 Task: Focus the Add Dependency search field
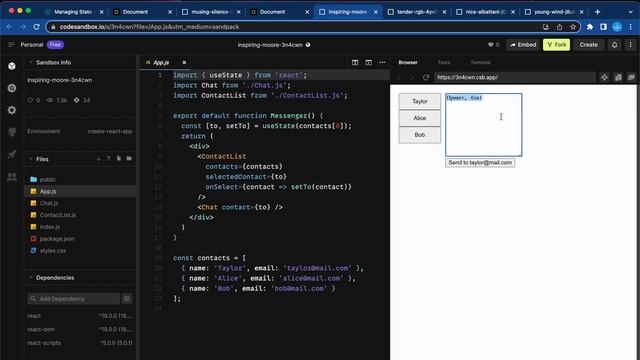click(73, 299)
